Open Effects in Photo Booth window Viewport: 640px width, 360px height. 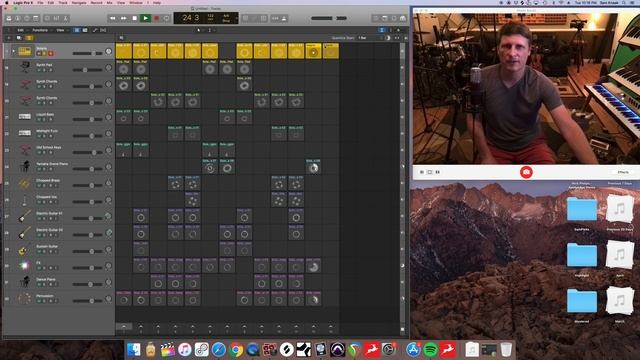[623, 172]
